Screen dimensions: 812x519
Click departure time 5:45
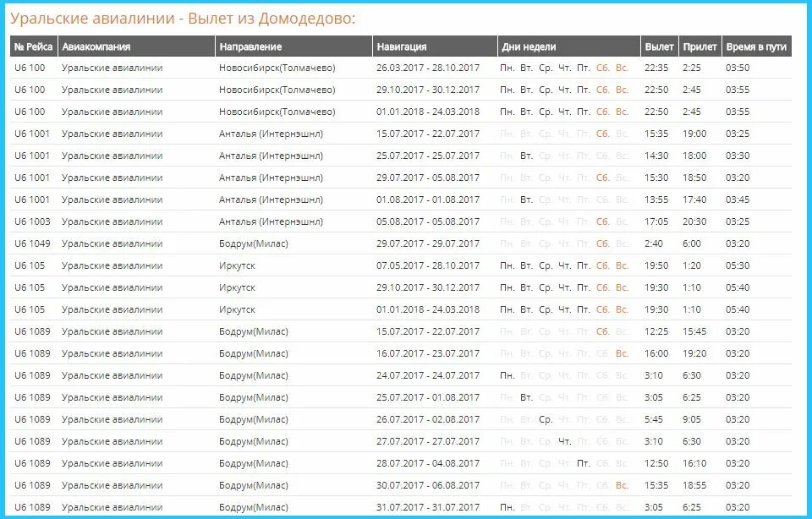pos(654,419)
